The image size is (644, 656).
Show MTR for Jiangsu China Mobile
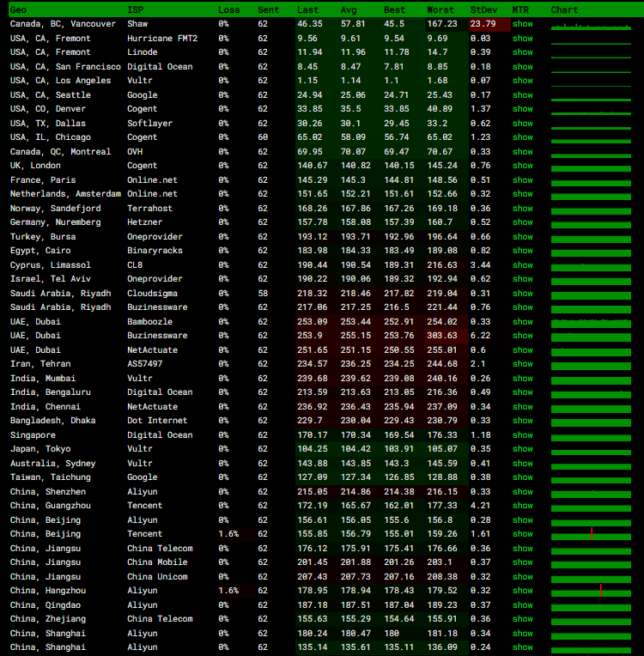point(523,562)
